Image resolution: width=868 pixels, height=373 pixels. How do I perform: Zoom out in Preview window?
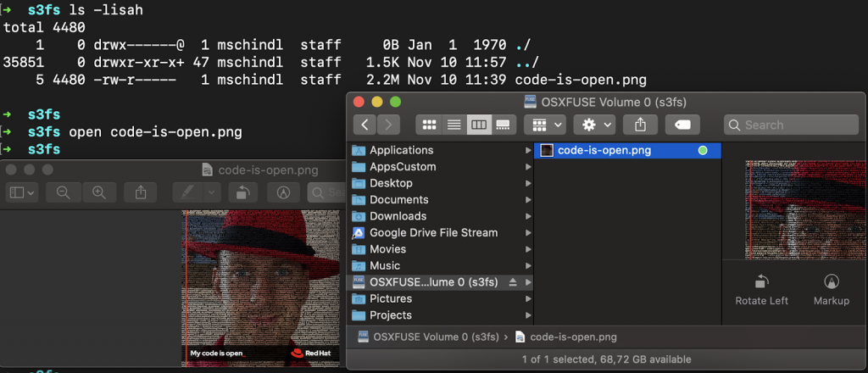[64, 192]
